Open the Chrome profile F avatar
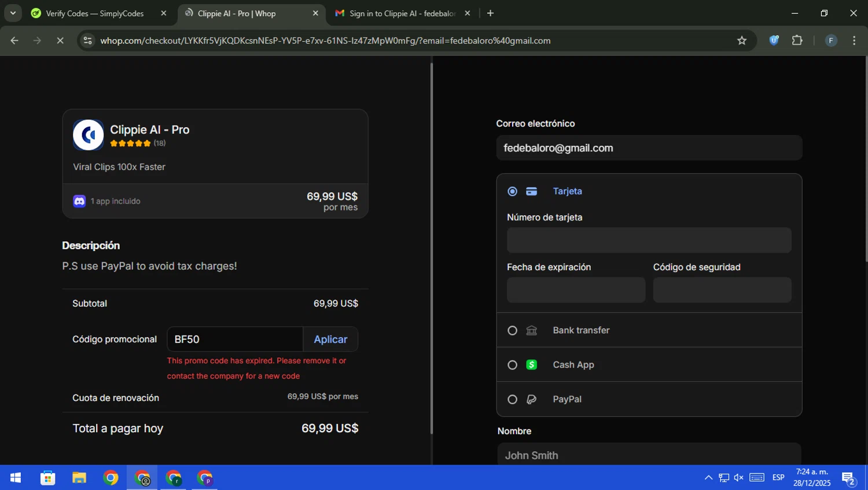The image size is (868, 490). click(831, 40)
